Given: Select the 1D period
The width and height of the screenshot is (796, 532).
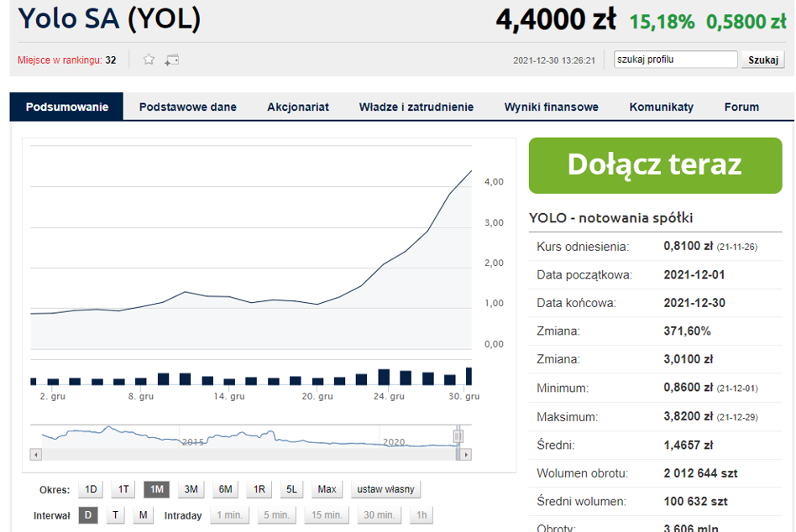Looking at the screenshot, I should pyautogui.click(x=91, y=489).
